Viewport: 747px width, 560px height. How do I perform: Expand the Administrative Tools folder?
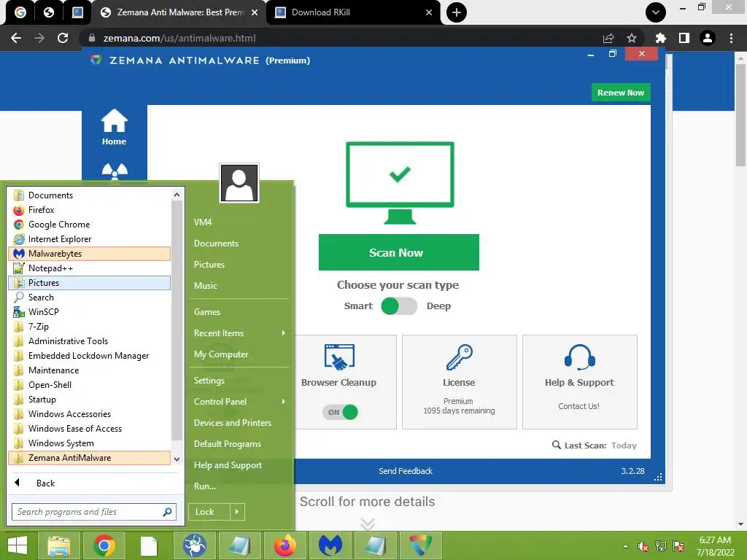[90, 341]
